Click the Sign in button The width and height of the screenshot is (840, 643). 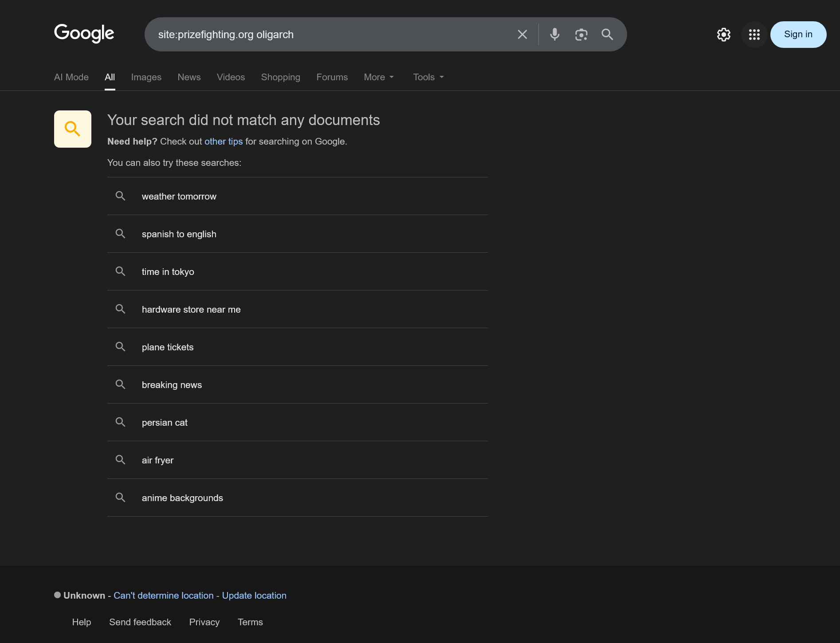(x=798, y=35)
